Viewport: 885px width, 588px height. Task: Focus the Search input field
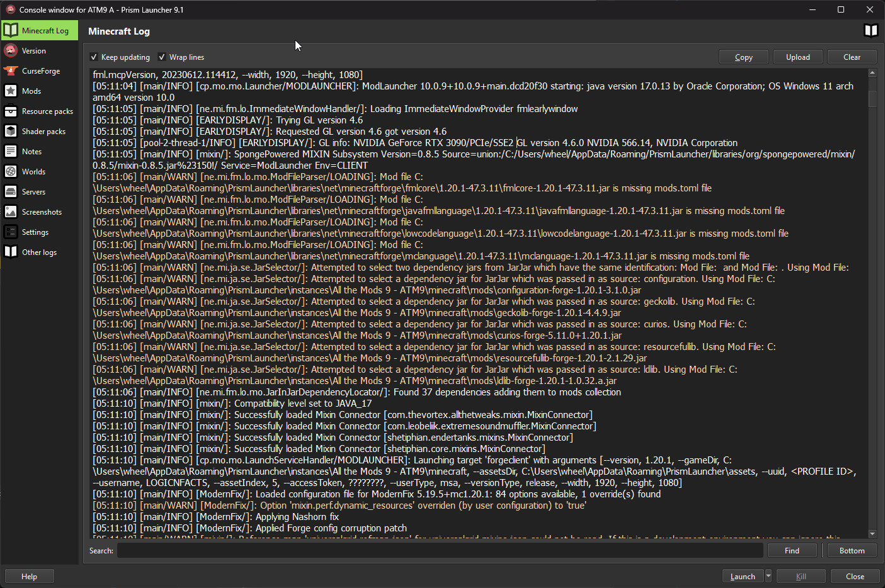click(x=440, y=550)
